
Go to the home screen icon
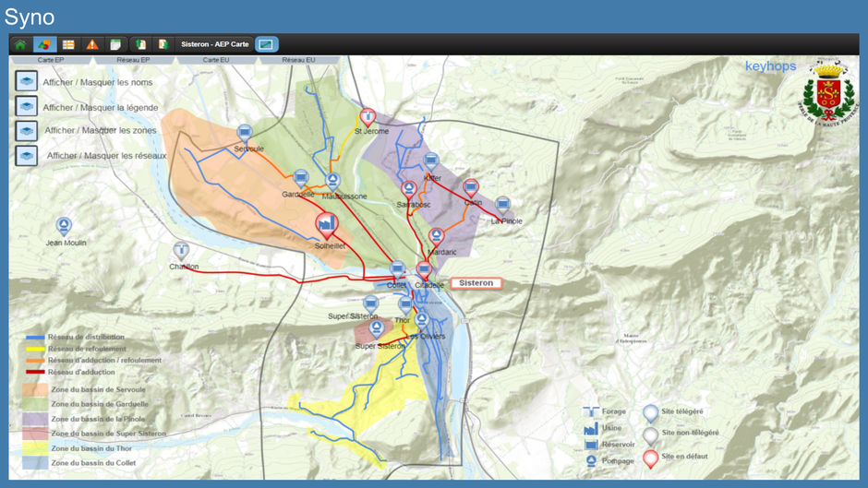tap(20, 44)
